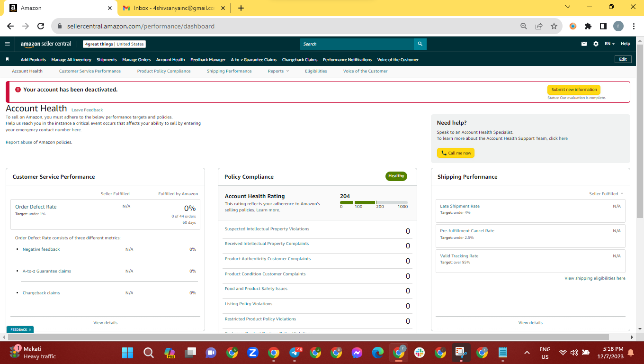This screenshot has height=364, width=644.
Task: Go to Manage Orders
Action: (136, 60)
